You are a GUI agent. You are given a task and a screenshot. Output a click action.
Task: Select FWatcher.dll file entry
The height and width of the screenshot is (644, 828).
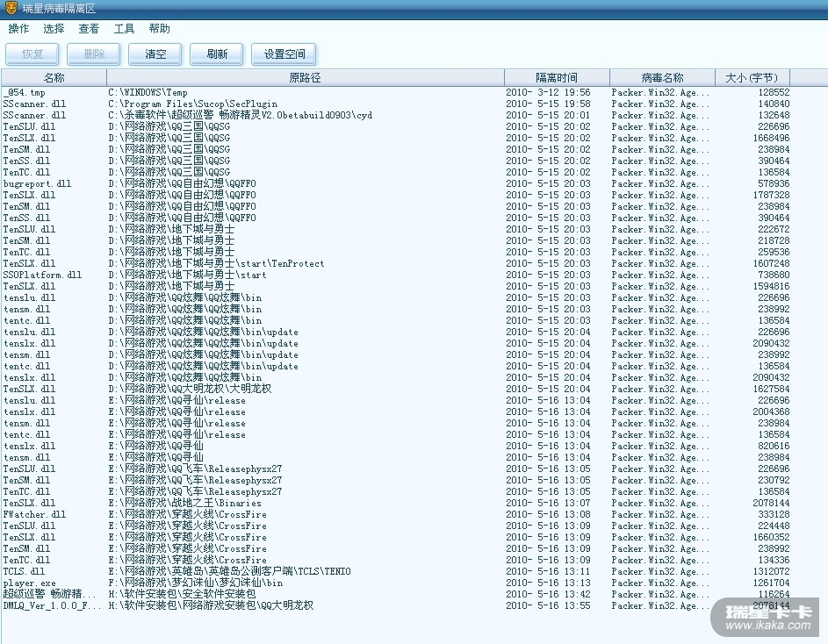(x=35, y=514)
